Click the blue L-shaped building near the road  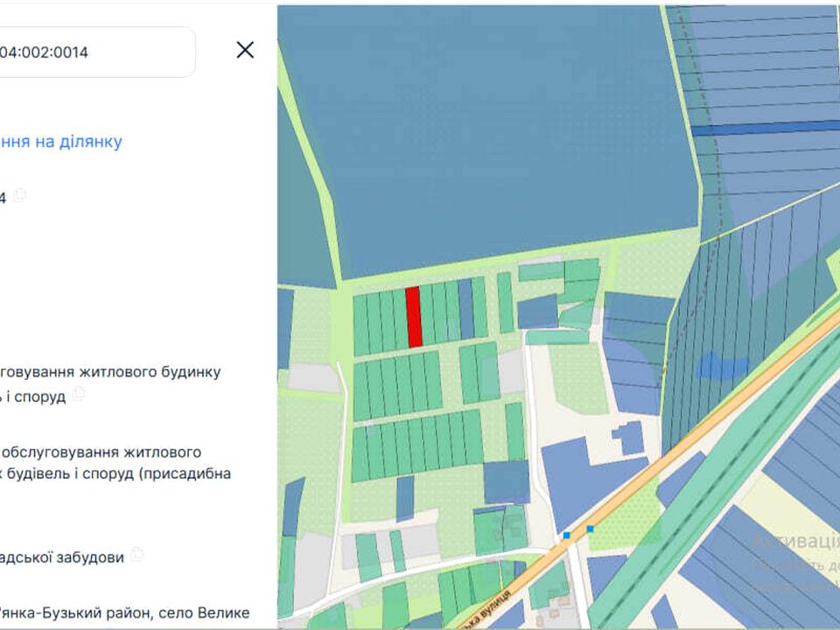628,437
